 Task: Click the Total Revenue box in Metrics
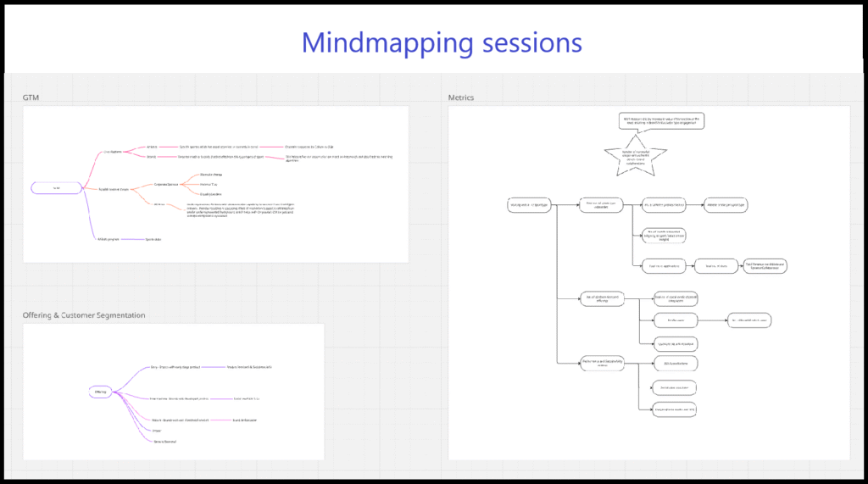765,265
